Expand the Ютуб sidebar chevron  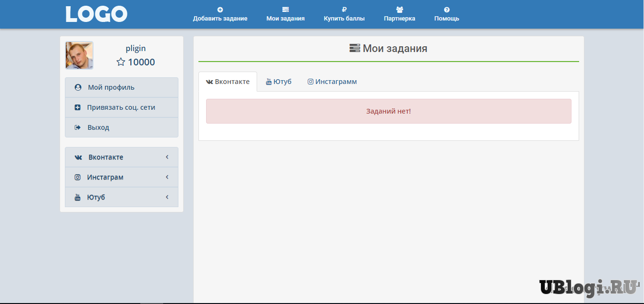click(167, 197)
